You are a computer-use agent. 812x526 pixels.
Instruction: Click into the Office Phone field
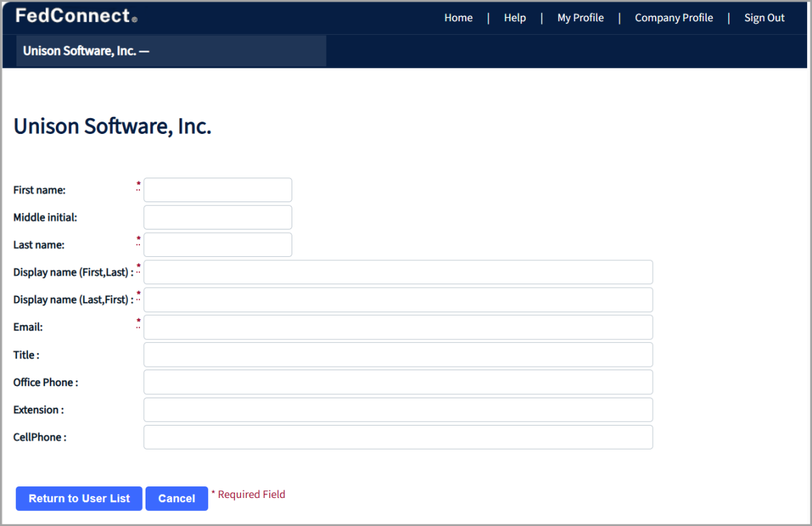pos(397,382)
